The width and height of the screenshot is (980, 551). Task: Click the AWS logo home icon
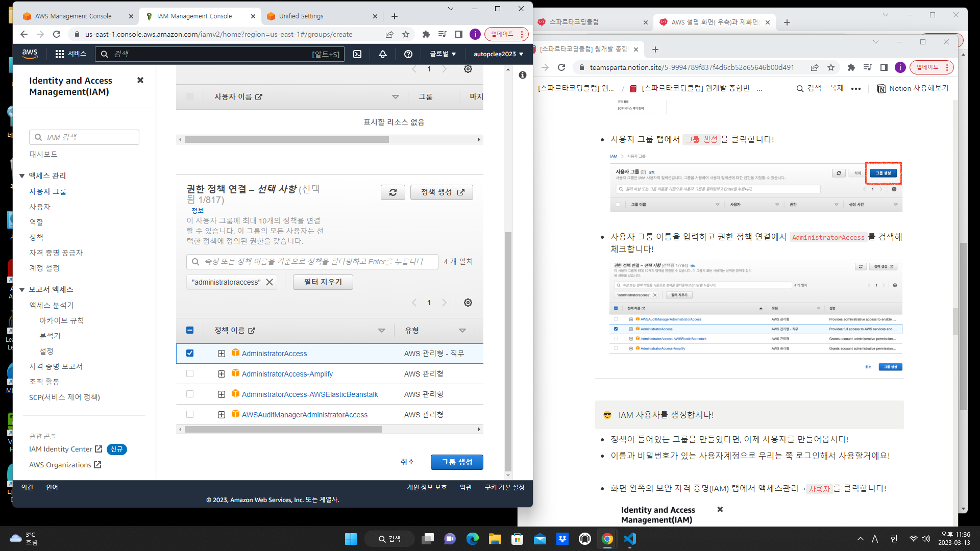pyautogui.click(x=30, y=54)
